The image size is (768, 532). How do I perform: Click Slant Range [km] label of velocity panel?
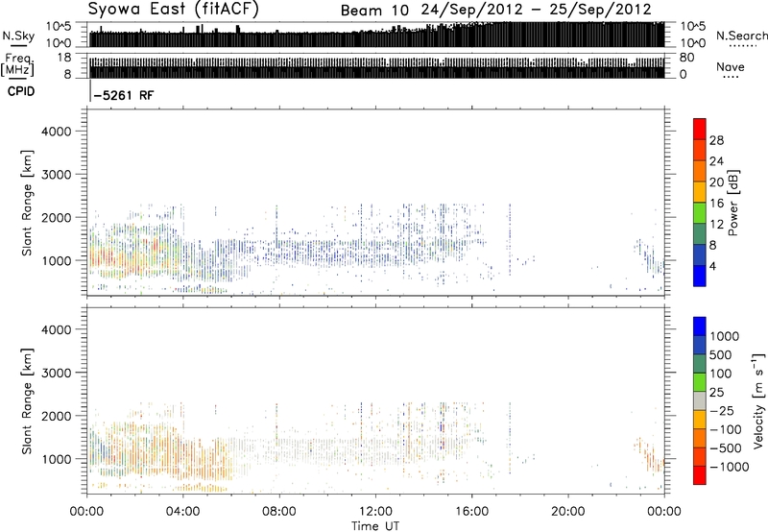27,401
